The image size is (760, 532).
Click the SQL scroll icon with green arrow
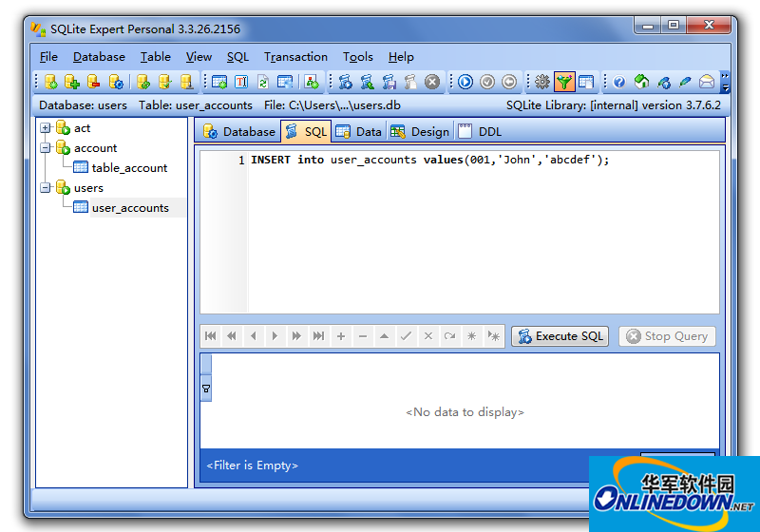[x=368, y=82]
